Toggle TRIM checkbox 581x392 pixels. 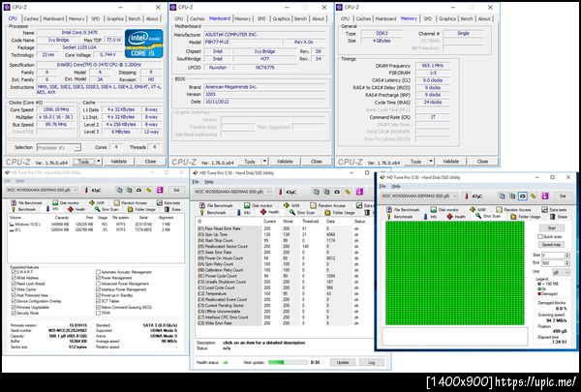98,313
